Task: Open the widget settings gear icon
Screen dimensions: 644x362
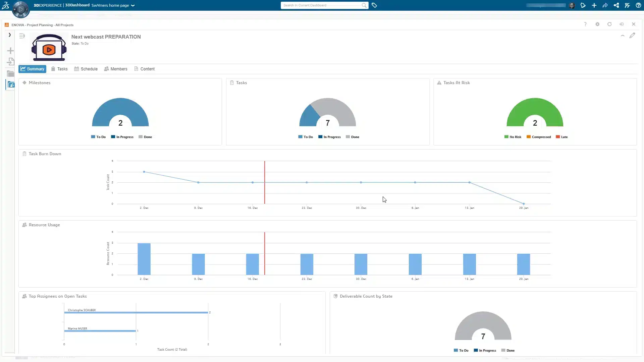Action: (x=597, y=24)
